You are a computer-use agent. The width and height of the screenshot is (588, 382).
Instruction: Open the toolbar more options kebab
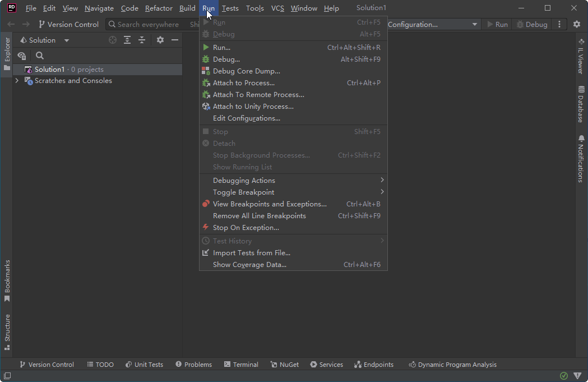[559, 24]
